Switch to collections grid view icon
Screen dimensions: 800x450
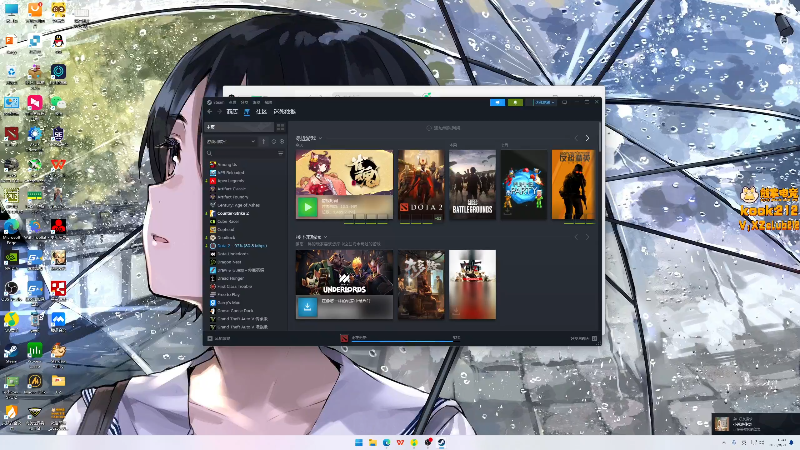[280, 127]
